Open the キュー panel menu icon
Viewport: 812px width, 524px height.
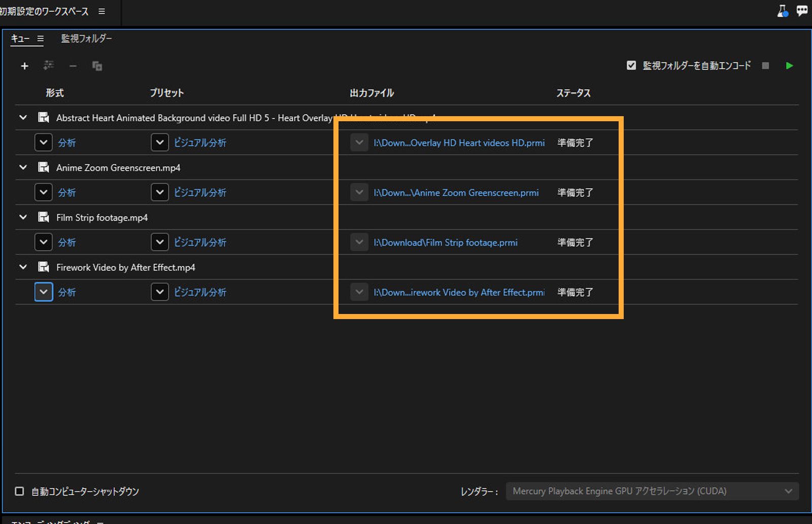(40, 39)
